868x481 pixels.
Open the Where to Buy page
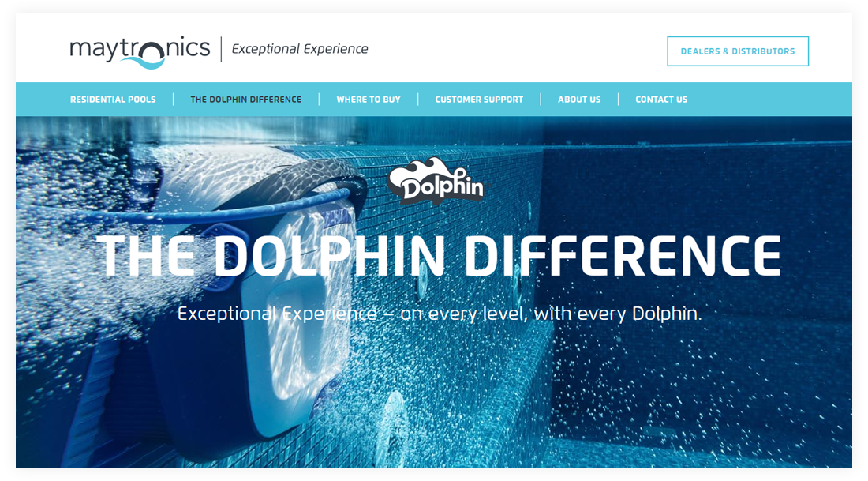pos(369,100)
